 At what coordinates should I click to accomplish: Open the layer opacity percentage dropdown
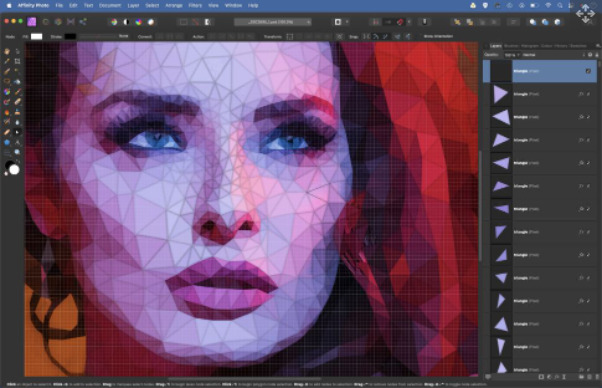coord(512,55)
